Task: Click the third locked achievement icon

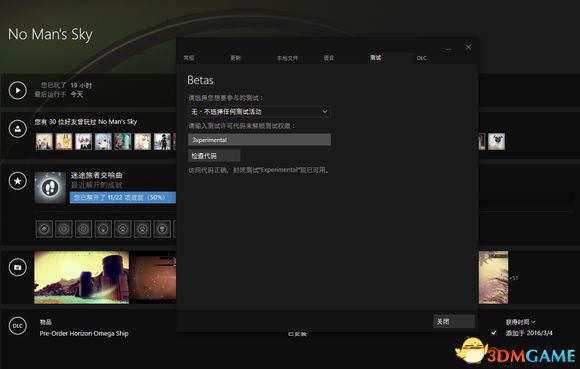Action: pos(84,229)
